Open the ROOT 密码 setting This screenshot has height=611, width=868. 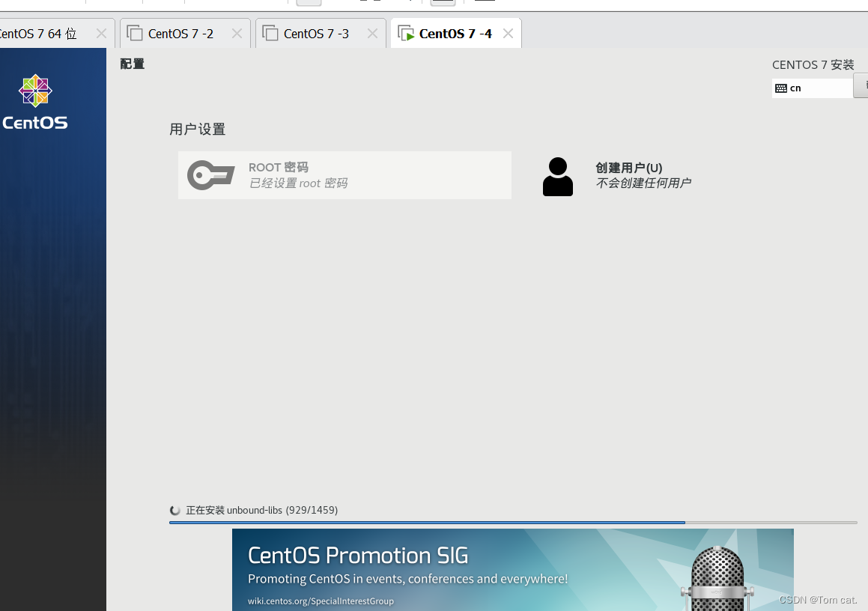coord(345,175)
